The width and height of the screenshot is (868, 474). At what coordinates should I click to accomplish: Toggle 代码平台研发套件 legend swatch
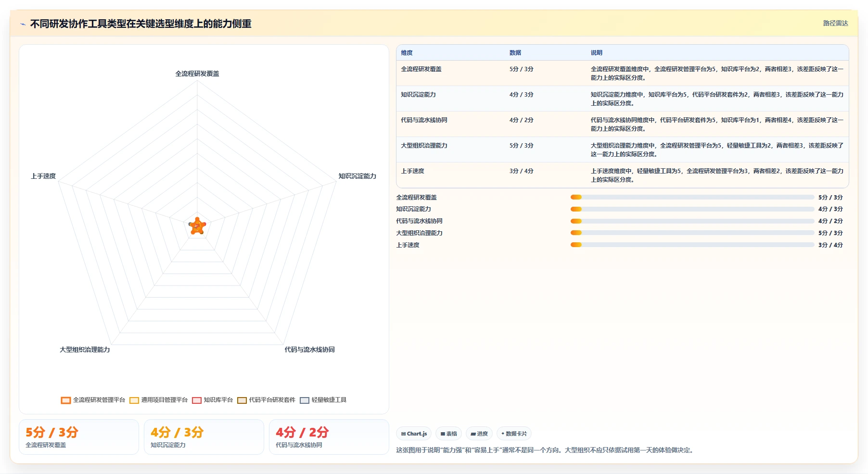click(242, 400)
